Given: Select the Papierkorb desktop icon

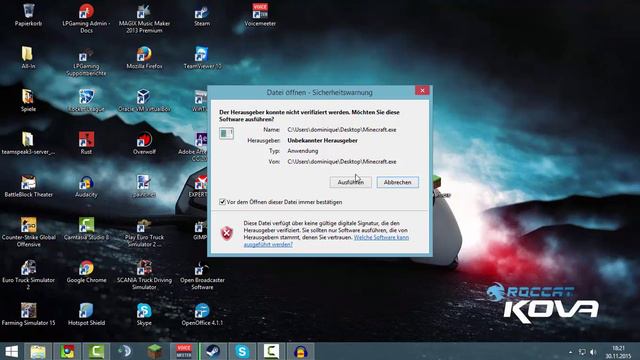Looking at the screenshot, I should [x=28, y=15].
